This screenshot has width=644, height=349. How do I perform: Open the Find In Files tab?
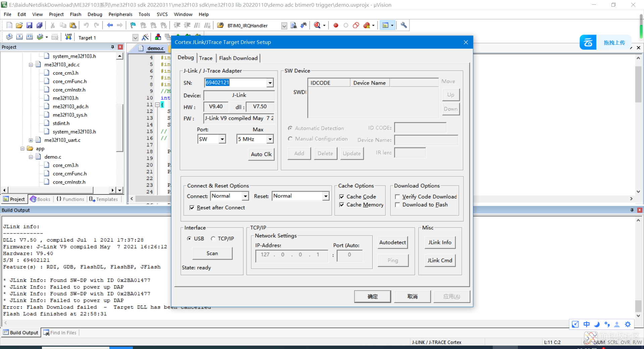coord(60,333)
